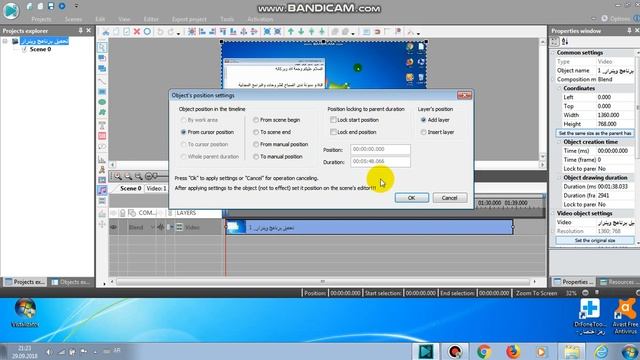Click the timeline zoom slider knob

155,176
